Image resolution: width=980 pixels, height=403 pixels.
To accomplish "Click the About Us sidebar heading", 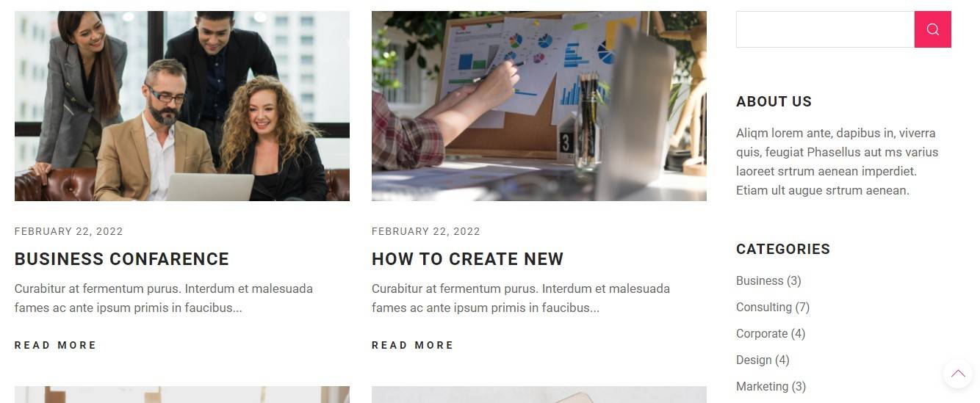I will click(x=774, y=102).
